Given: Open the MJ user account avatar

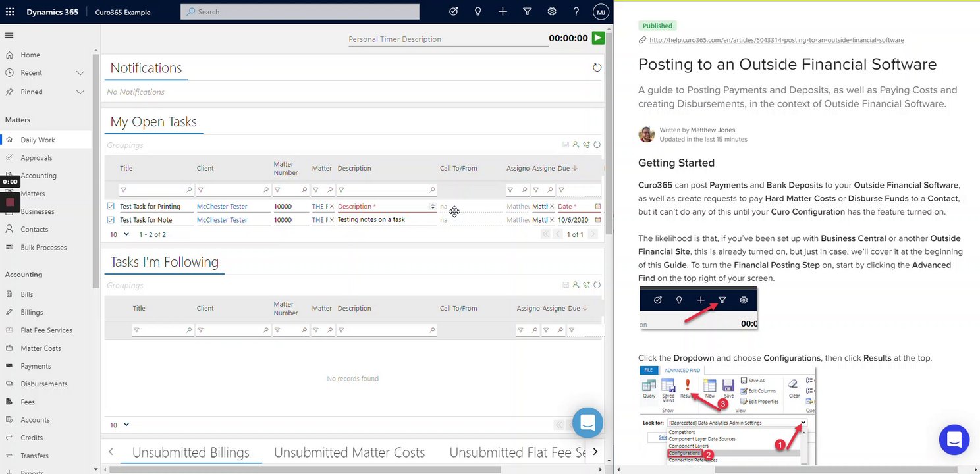Looking at the screenshot, I should click(601, 12).
